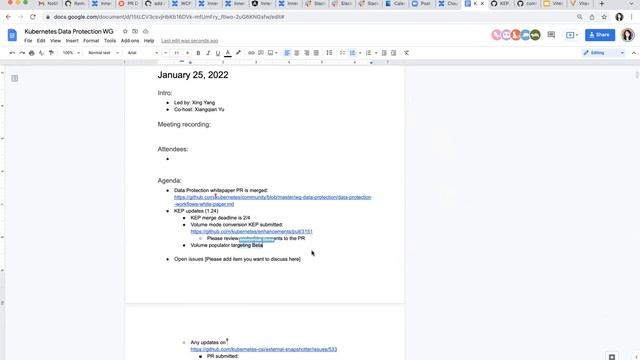Image resolution: width=640 pixels, height=360 pixels.
Task: Open the zoom level dropdown
Action: pyautogui.click(x=71, y=53)
